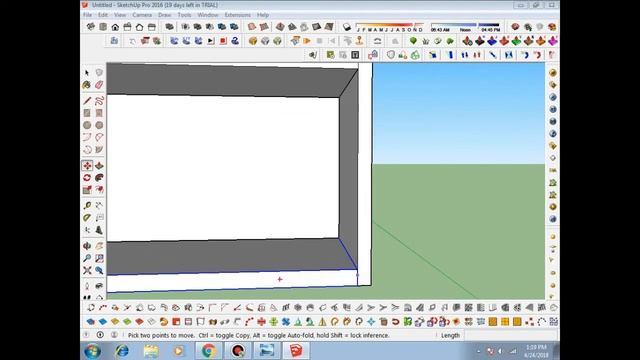Select the Zoom magnifier tool
Screen dimensions: 640x360
[87, 258]
